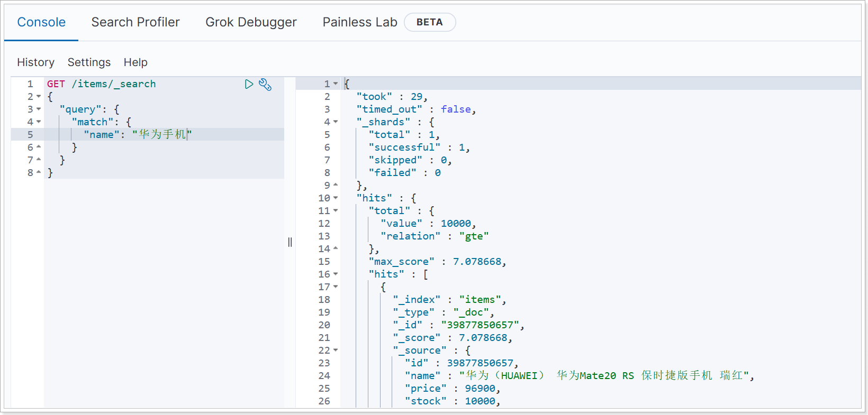This screenshot has height=415, width=868.
Task: Click the GET method keyword in request
Action: (x=56, y=84)
